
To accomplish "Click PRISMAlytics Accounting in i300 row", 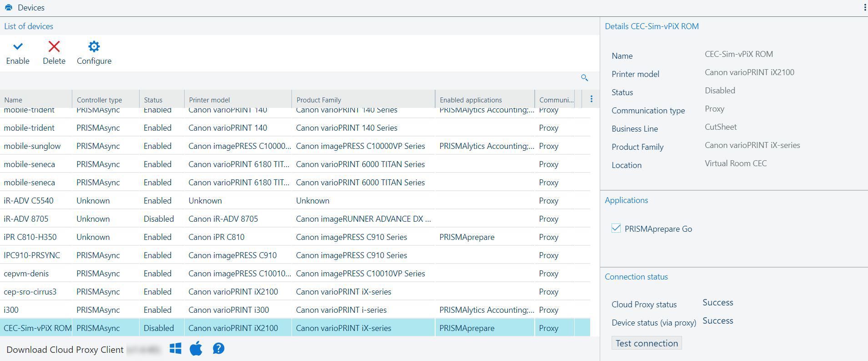I will (487, 310).
